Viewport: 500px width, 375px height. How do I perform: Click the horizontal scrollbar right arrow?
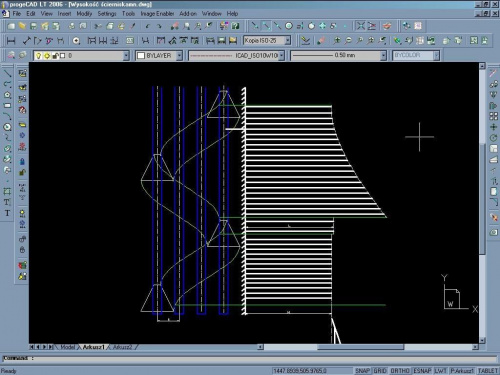pos(475,347)
